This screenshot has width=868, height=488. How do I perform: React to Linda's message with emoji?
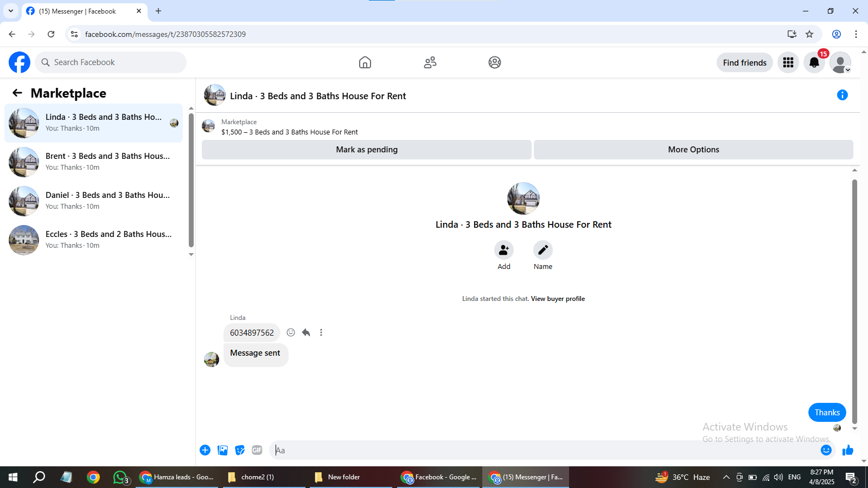(291, 332)
